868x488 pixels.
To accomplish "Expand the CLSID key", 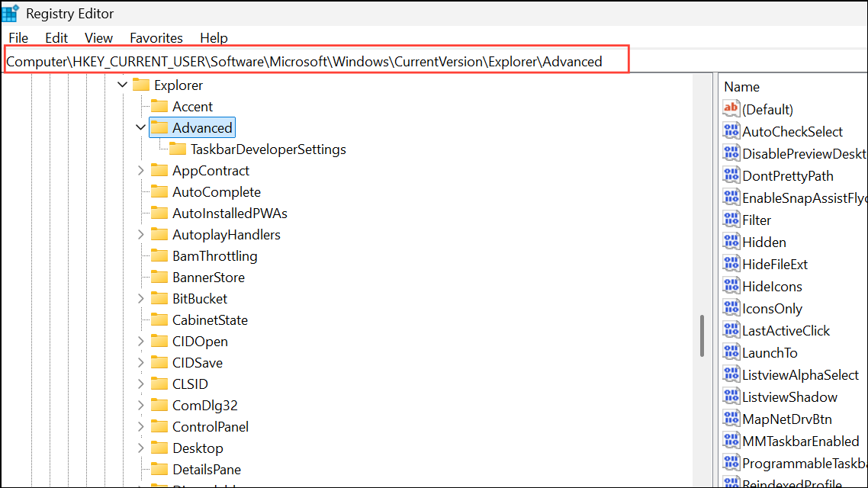I will [x=140, y=384].
